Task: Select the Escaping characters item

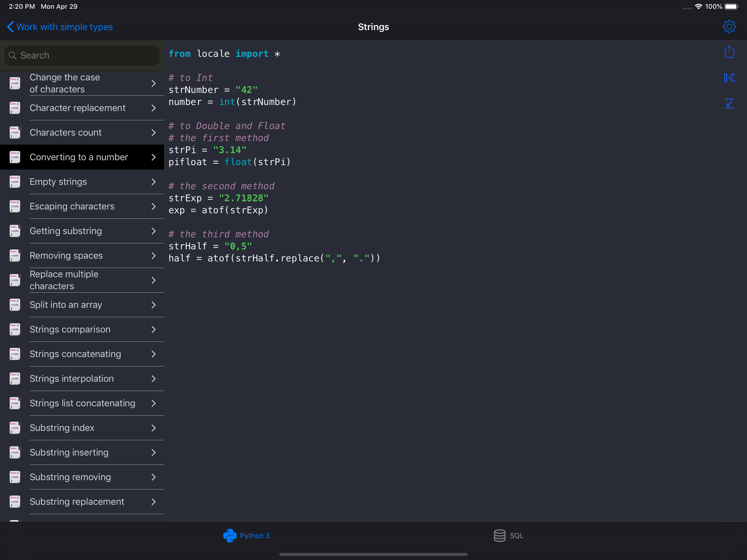Action: click(72, 206)
